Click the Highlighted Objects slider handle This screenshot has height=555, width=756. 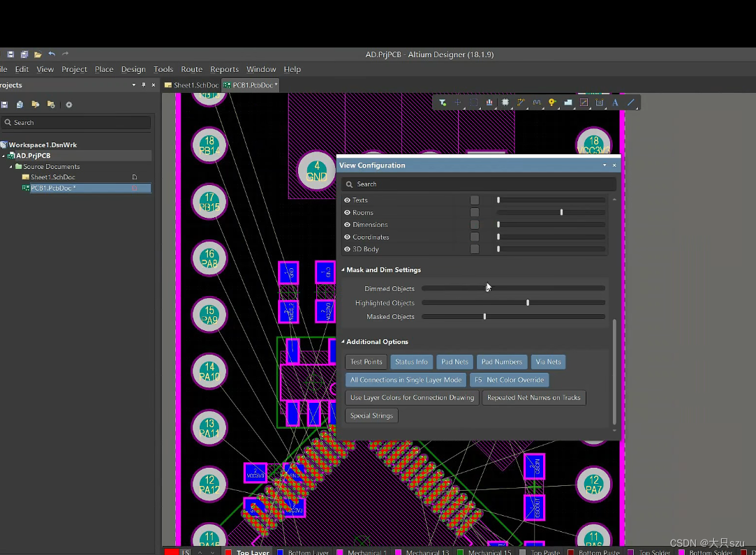(x=528, y=303)
